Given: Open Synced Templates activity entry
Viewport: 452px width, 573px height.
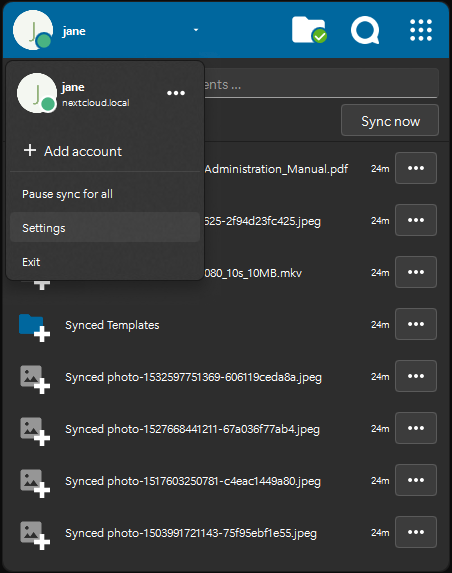Looking at the screenshot, I should [112, 325].
